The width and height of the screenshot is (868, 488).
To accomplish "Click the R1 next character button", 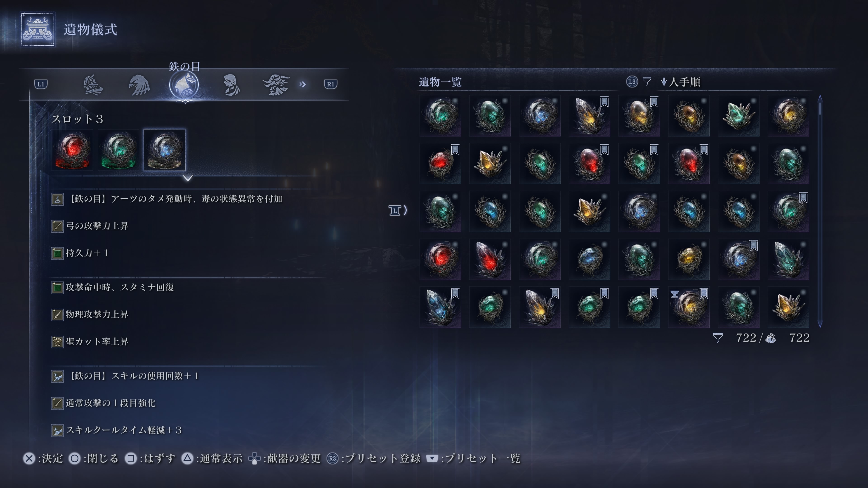I will coord(330,84).
